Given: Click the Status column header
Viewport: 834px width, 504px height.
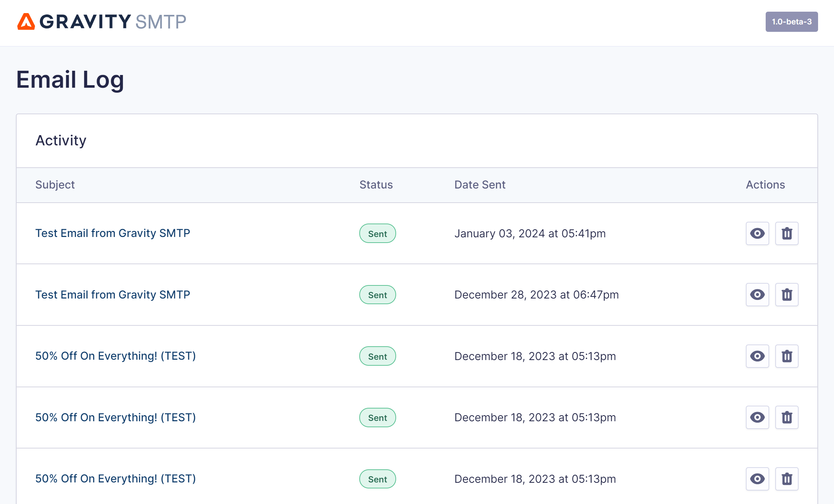Looking at the screenshot, I should [x=376, y=185].
